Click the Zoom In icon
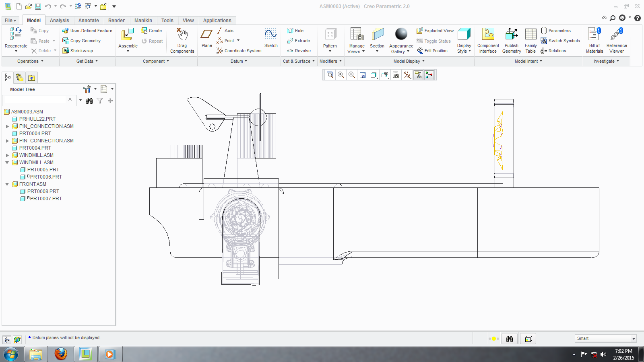This screenshot has height=362, width=644. tap(341, 75)
